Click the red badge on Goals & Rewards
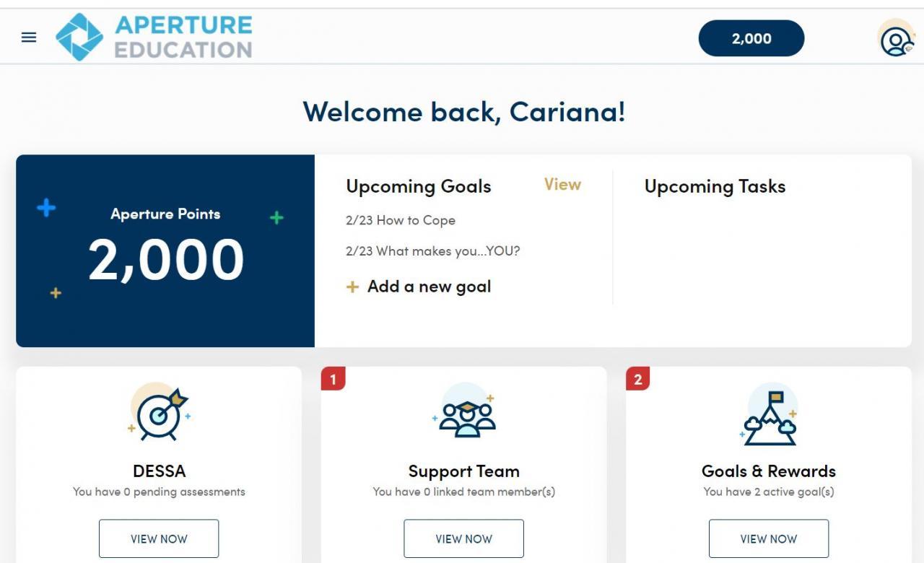Viewport: 924px width, 563px height. [x=637, y=379]
